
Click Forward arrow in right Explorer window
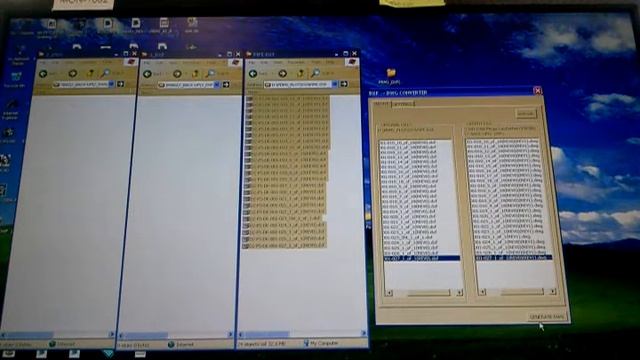282,73
